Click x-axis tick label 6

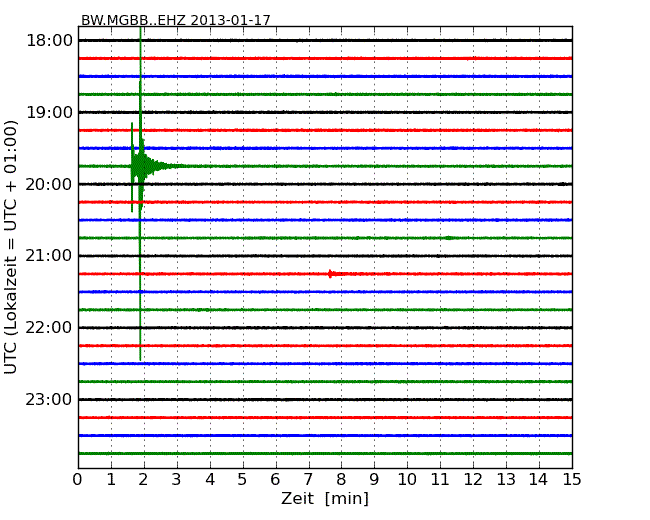pos(275,480)
